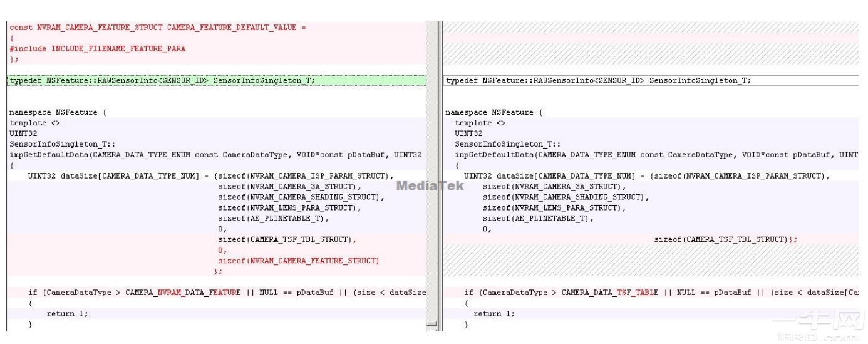The image size is (868, 344).
Task: Click the typedef SensorInfoSingleton_T line in right pane
Action: 598,81
